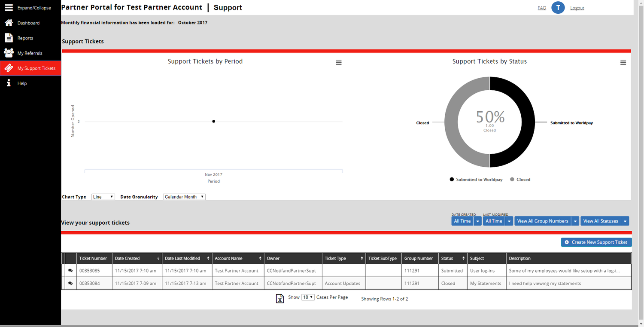Image resolution: width=644 pixels, height=327 pixels.
Task: Click 'Showing Rows 1-2 of 2' text
Action: click(385, 299)
